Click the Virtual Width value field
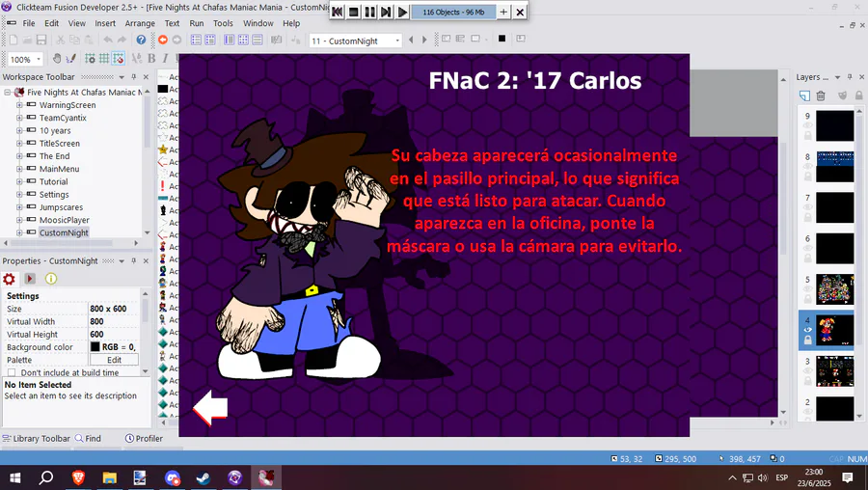The height and width of the screenshot is (490, 868). tap(113, 321)
